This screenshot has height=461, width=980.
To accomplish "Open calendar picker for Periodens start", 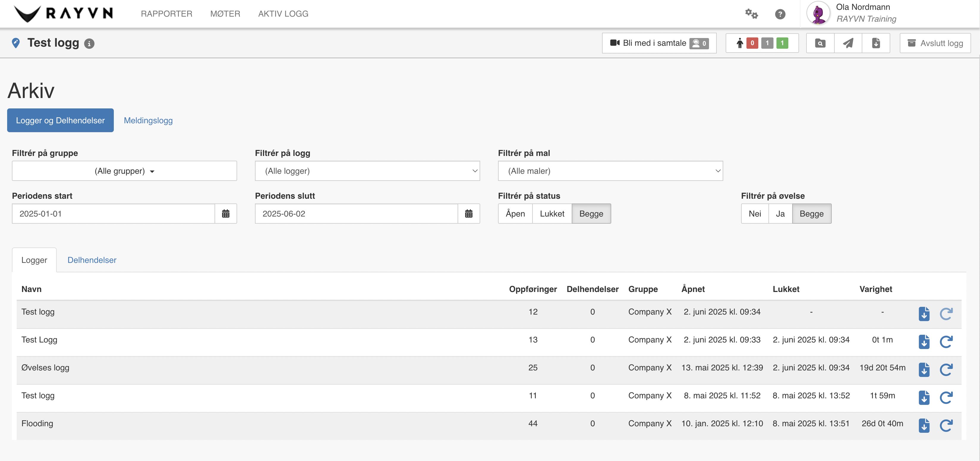I will [226, 214].
